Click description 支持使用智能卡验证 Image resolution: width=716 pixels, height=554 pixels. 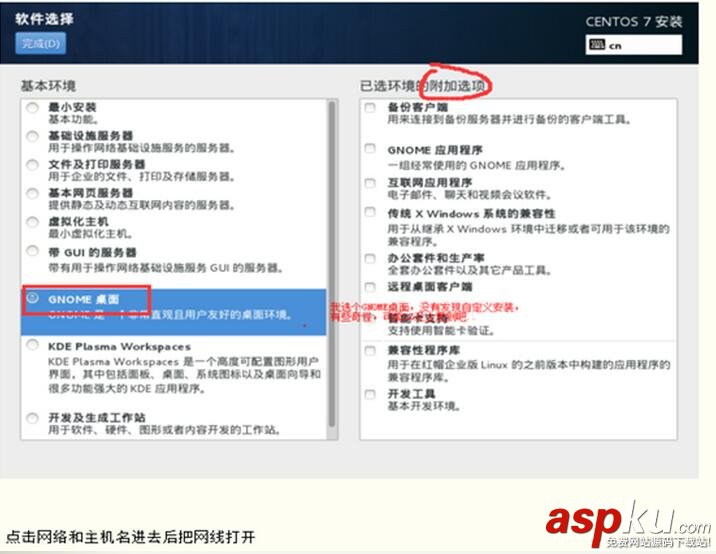[x=441, y=330]
